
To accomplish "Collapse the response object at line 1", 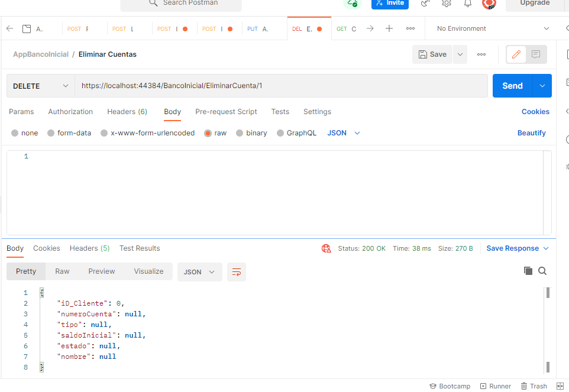I will tap(42, 293).
